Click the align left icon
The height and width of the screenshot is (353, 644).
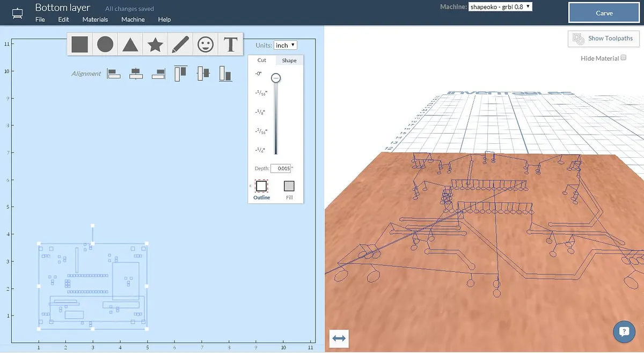(114, 73)
